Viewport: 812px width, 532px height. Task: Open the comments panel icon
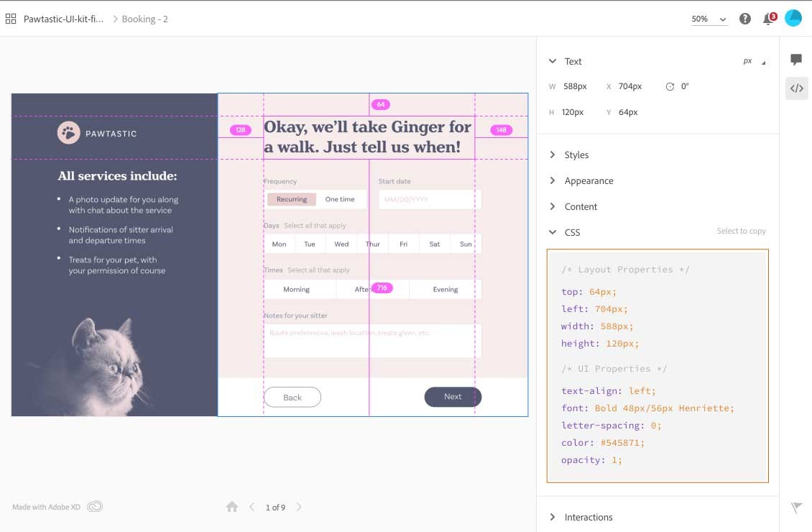coord(796,60)
